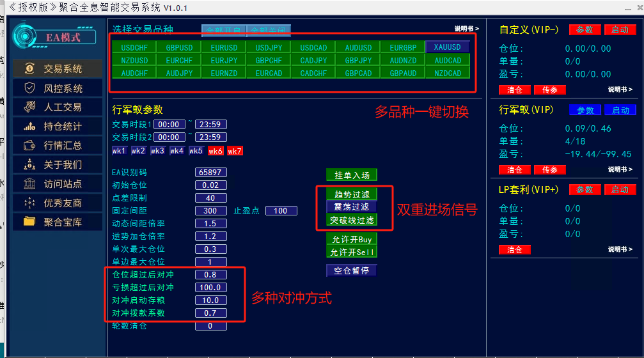Toggle 空仓暂停 option
644x358 pixels.
point(352,270)
